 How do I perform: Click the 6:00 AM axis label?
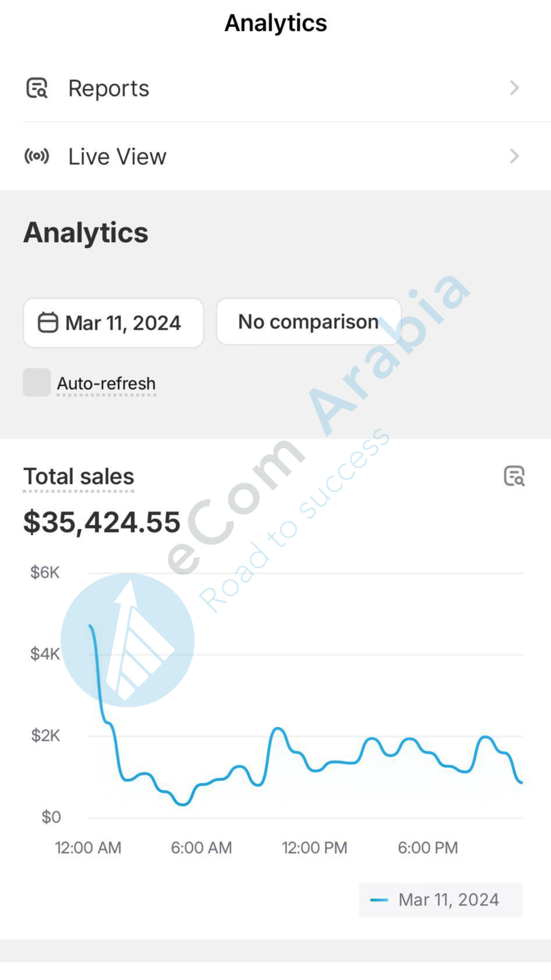point(201,848)
